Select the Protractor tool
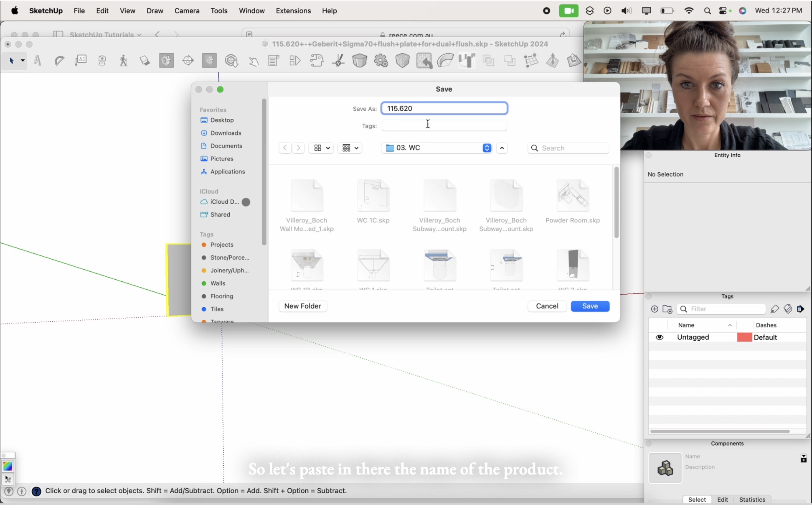This screenshot has width=812, height=505. tap(59, 61)
